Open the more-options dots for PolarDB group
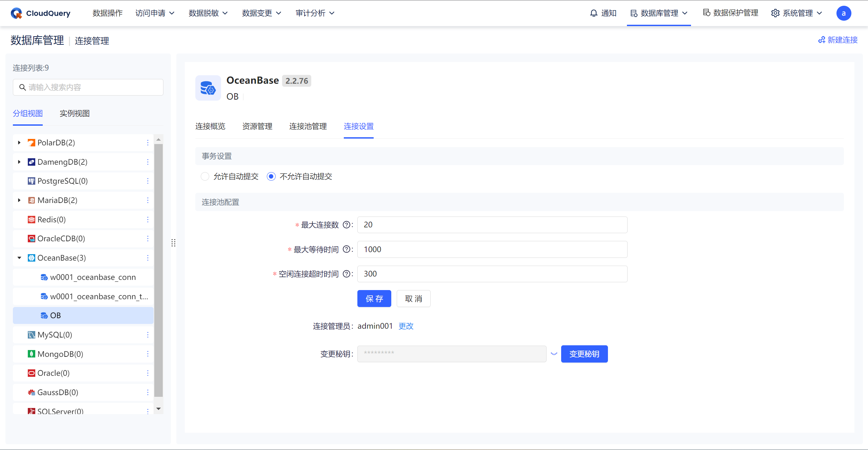Viewport: 868px width, 450px height. pyautogui.click(x=148, y=143)
